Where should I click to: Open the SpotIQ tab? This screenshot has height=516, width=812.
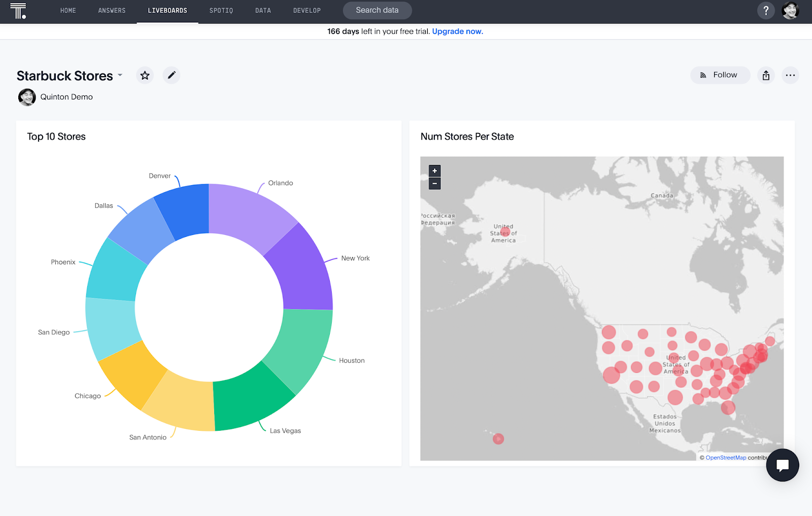tap(221, 11)
